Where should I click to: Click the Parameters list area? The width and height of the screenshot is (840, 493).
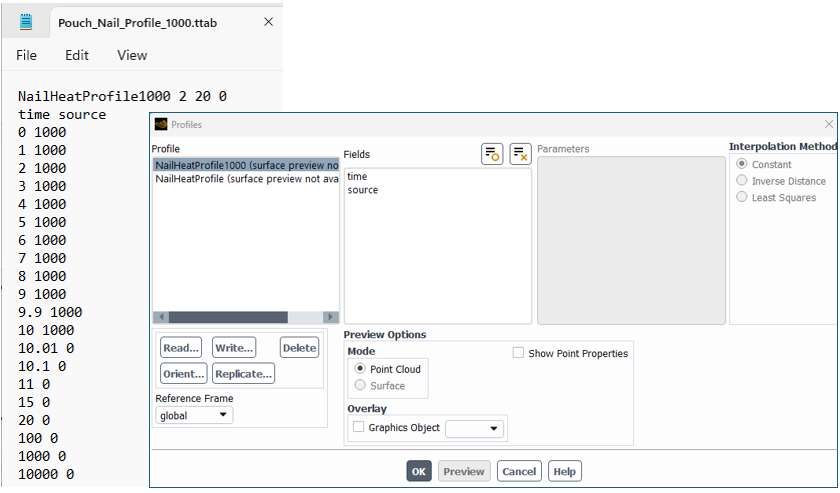point(631,240)
